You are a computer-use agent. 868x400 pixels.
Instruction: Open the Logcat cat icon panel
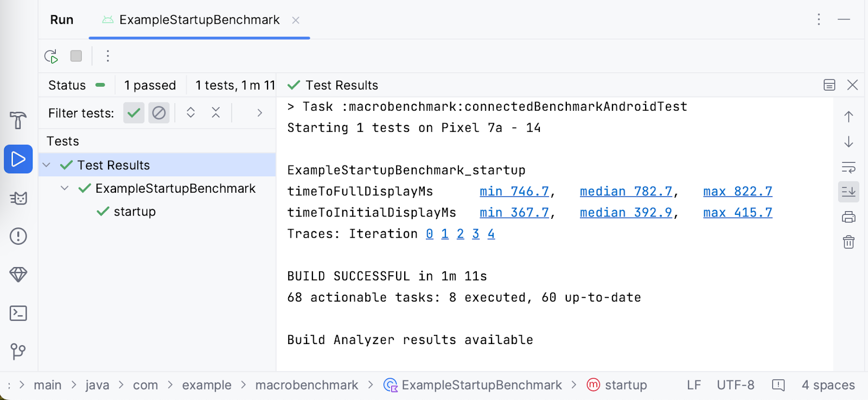(x=18, y=198)
